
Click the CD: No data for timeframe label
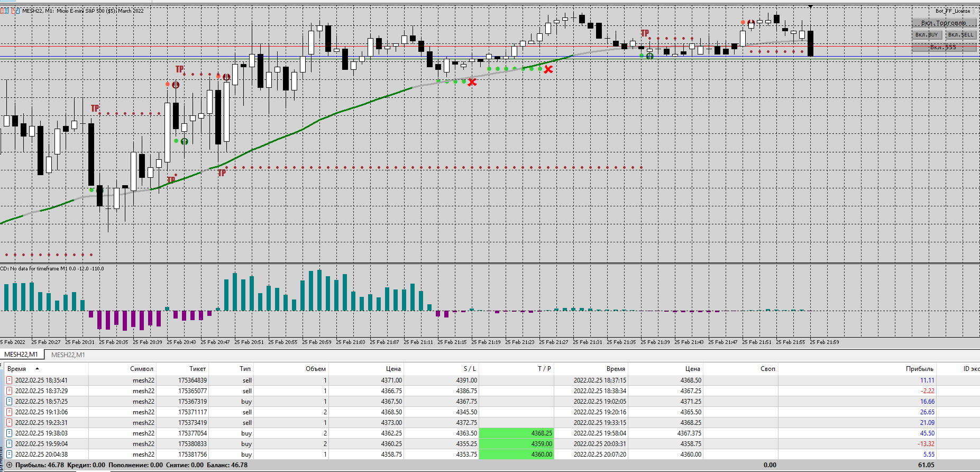[52, 268]
